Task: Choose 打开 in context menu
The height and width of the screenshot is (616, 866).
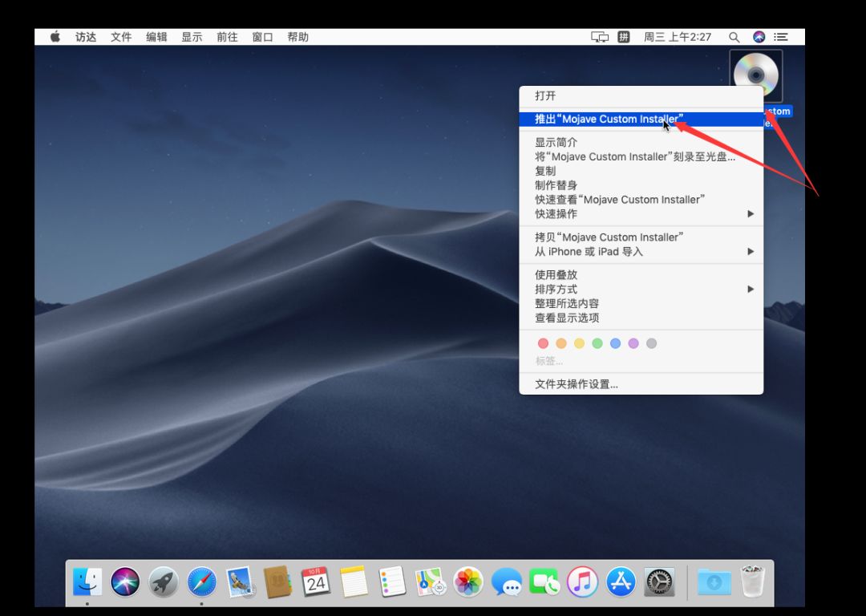Action: tap(641, 95)
